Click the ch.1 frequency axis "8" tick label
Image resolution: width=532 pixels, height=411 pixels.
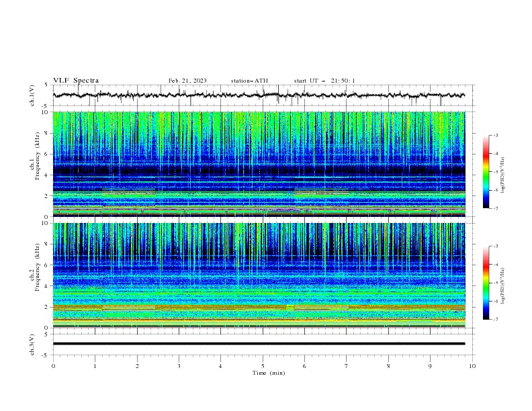(x=47, y=133)
